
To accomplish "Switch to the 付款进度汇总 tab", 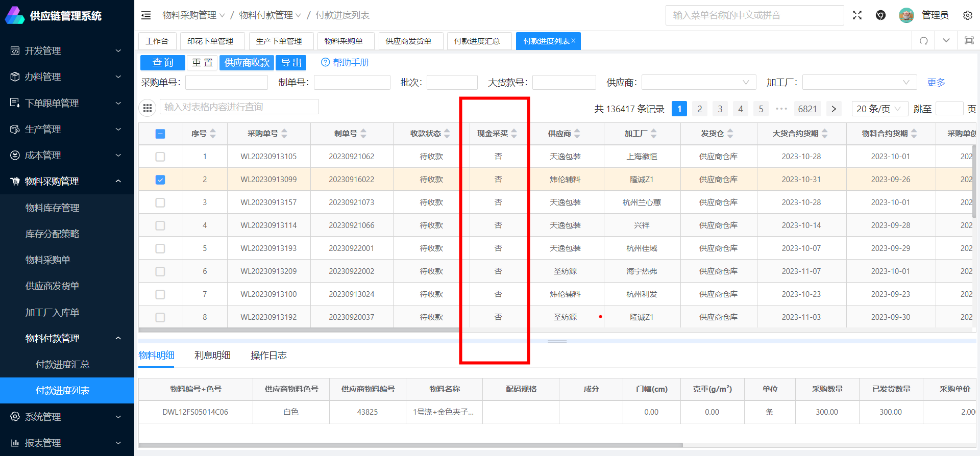I will (477, 41).
